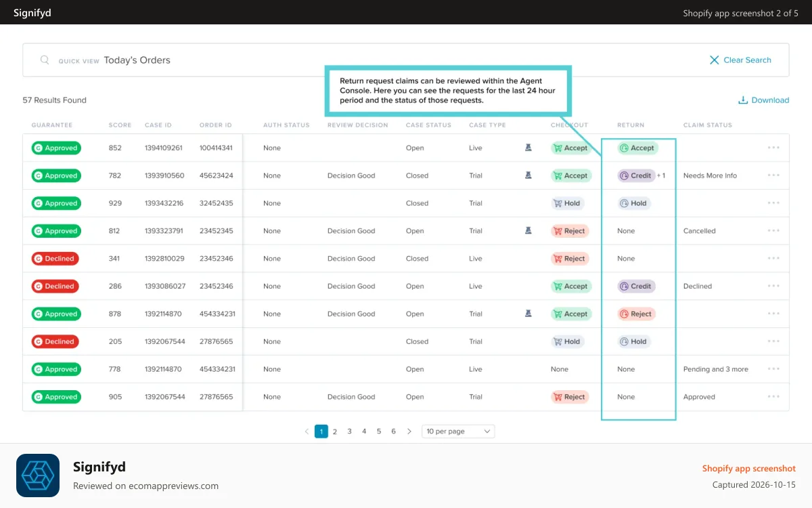Click the Needs More Info claim status
The height and width of the screenshot is (508, 812).
tap(710, 175)
